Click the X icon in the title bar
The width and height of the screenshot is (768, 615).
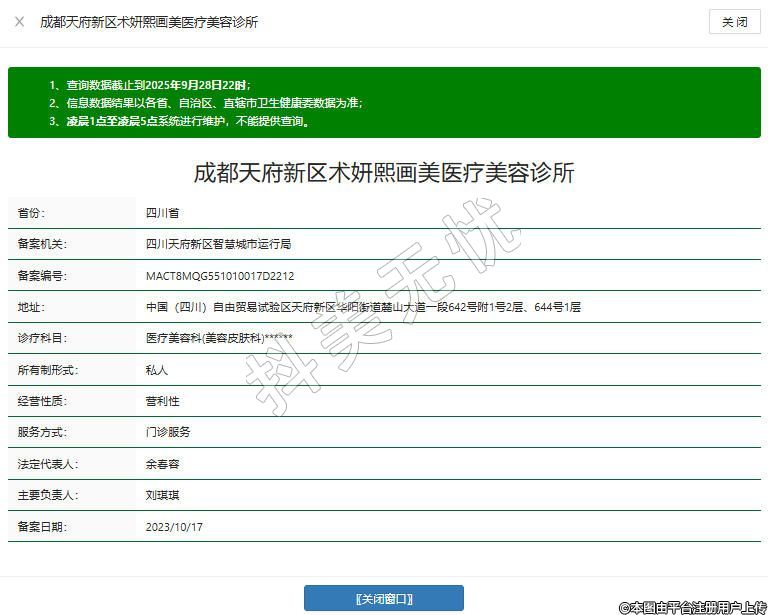(x=19, y=21)
